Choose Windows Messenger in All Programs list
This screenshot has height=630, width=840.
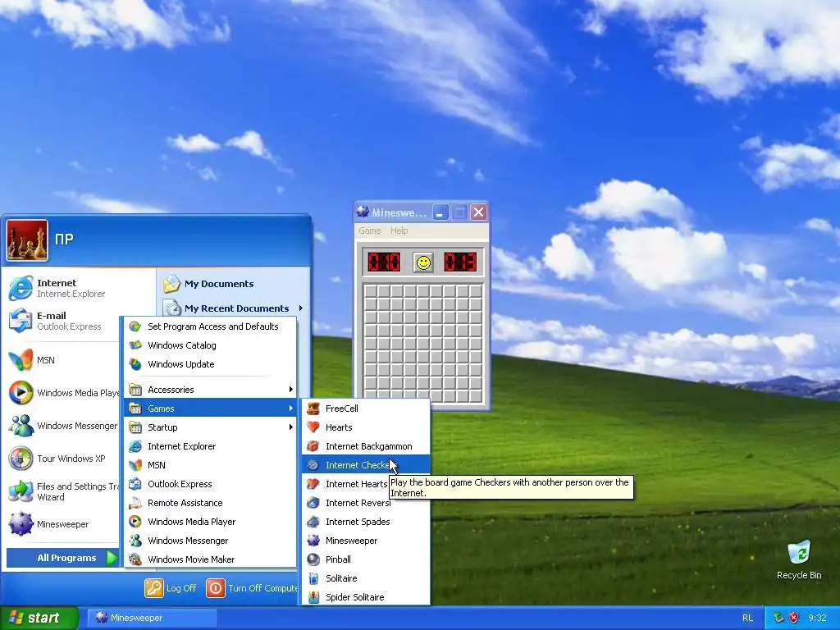click(210, 541)
